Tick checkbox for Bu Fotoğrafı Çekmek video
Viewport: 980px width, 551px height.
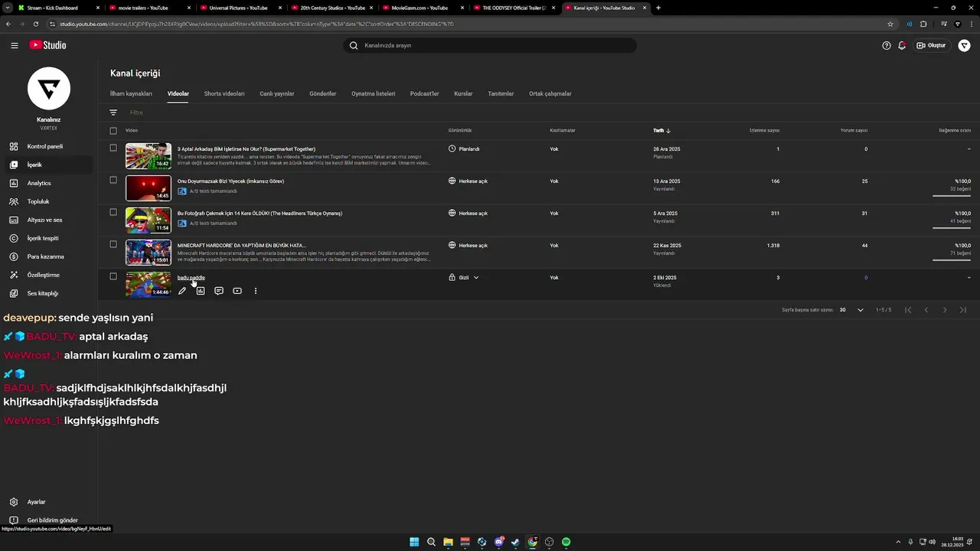pos(113,212)
